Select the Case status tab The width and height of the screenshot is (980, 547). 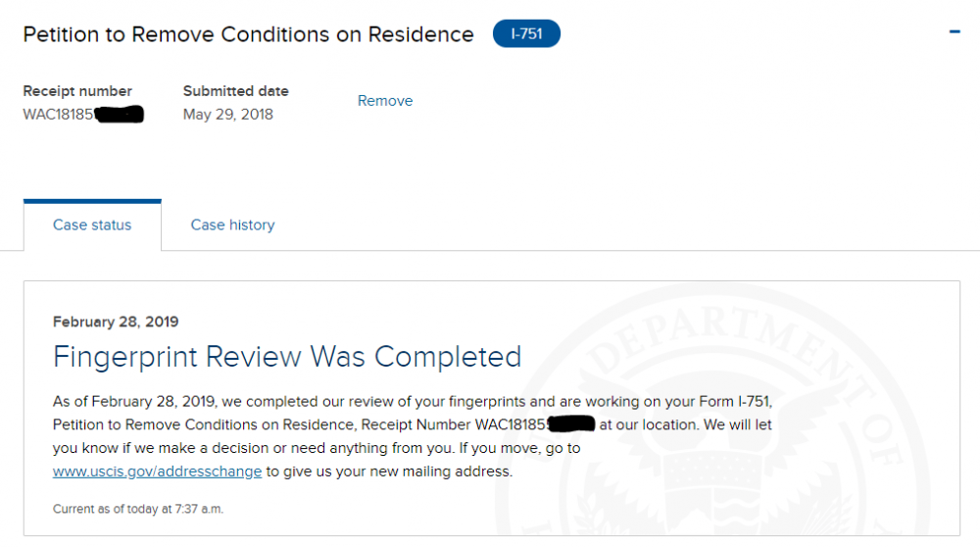(x=92, y=225)
